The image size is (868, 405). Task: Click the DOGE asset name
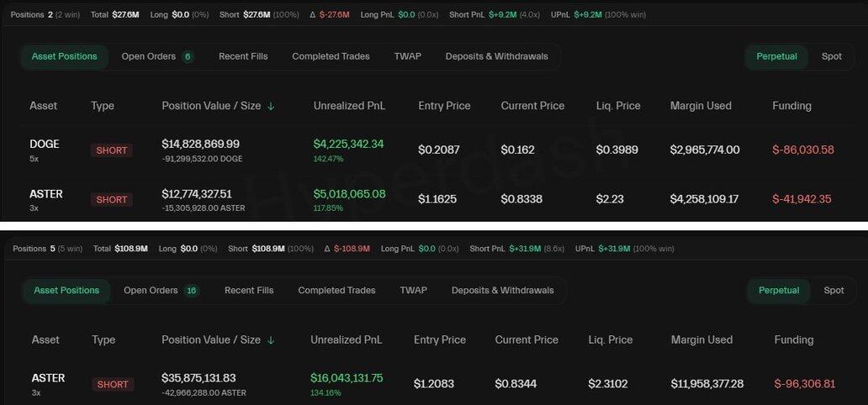point(45,144)
